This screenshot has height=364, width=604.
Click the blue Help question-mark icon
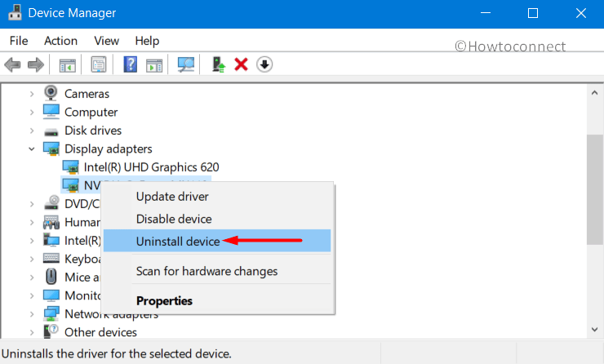[x=131, y=64]
